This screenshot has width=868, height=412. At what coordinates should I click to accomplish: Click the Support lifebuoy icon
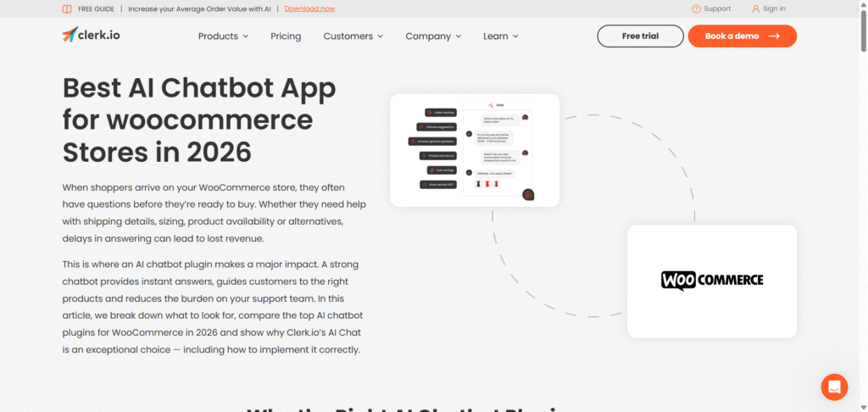point(697,8)
